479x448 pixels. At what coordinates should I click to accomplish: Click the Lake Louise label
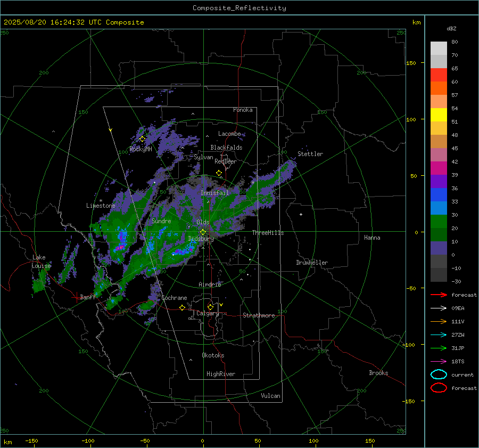41,262
